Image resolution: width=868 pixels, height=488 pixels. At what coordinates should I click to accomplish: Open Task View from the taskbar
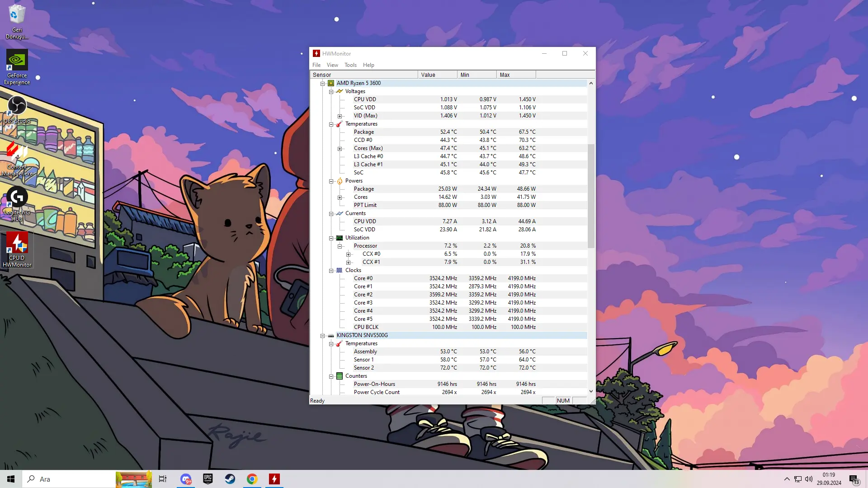coord(163,479)
